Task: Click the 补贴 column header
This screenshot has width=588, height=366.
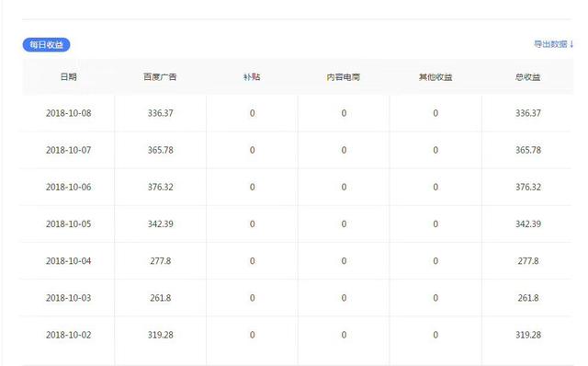Action: (252, 77)
